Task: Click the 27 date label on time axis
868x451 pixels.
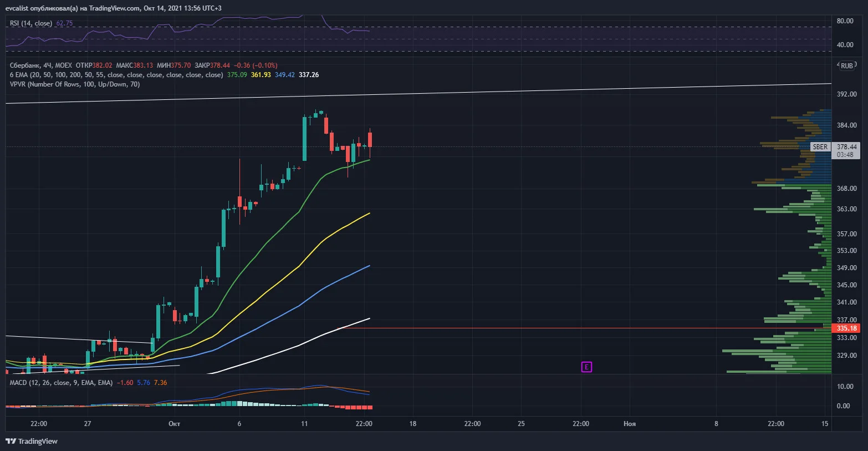Action: [88, 424]
